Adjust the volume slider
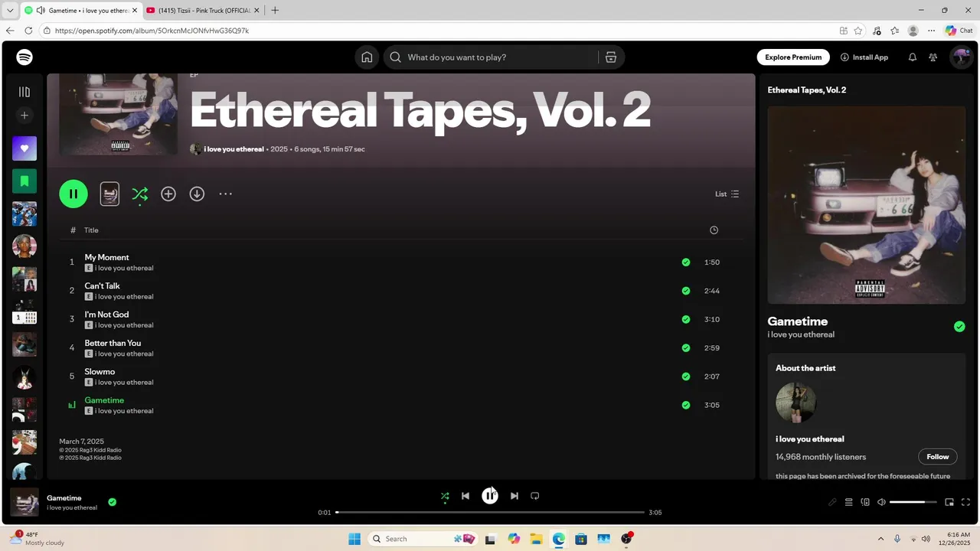980x551 pixels. point(913,502)
